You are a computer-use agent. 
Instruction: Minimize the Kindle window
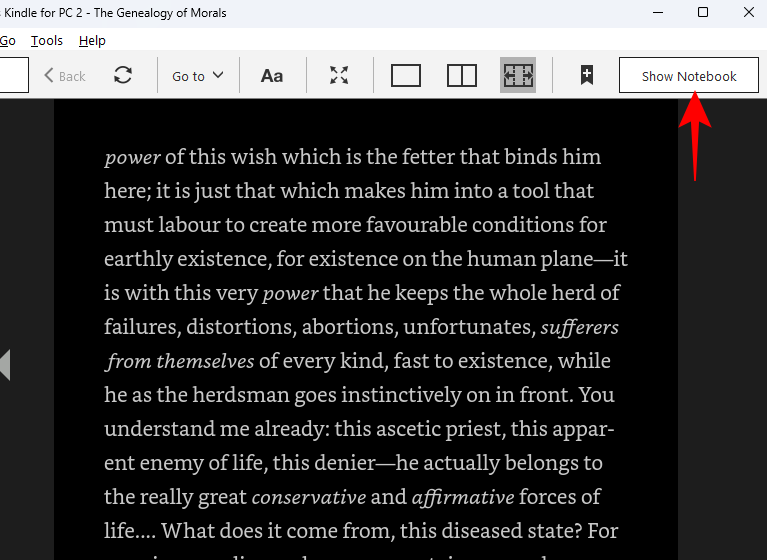[x=656, y=13]
